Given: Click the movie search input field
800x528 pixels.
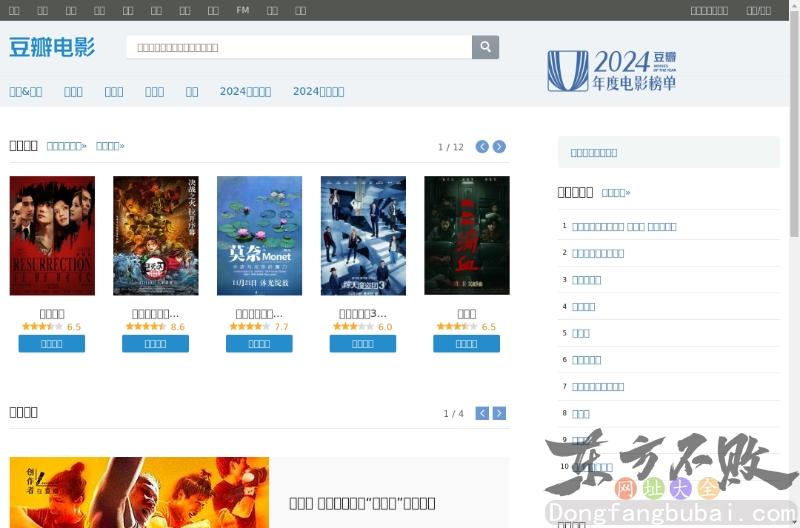Looking at the screenshot, I should [298, 47].
